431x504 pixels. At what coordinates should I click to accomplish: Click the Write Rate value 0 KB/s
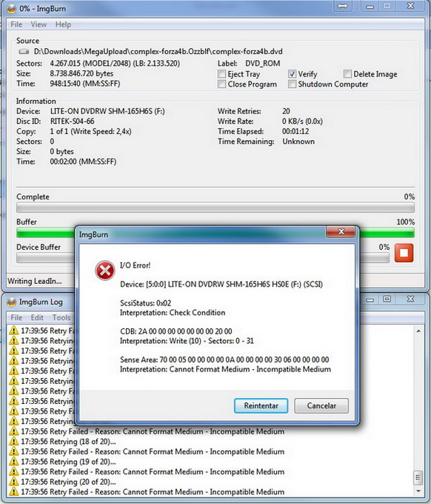click(x=302, y=121)
